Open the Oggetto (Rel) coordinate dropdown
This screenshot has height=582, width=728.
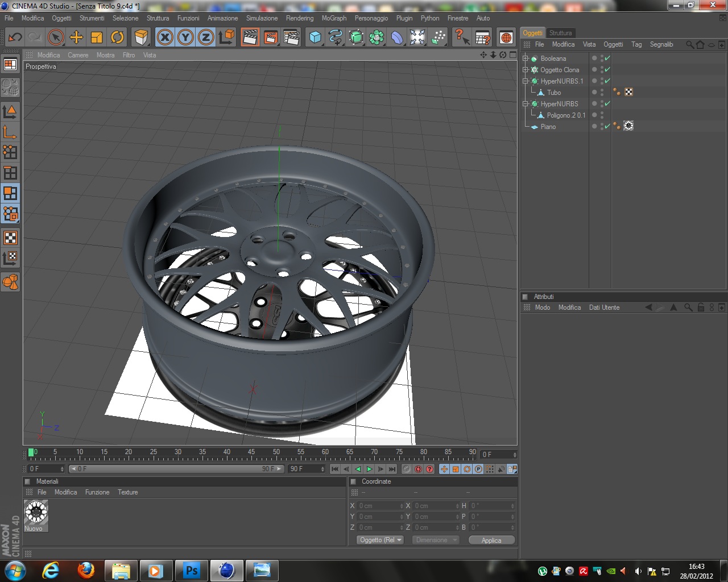(380, 540)
